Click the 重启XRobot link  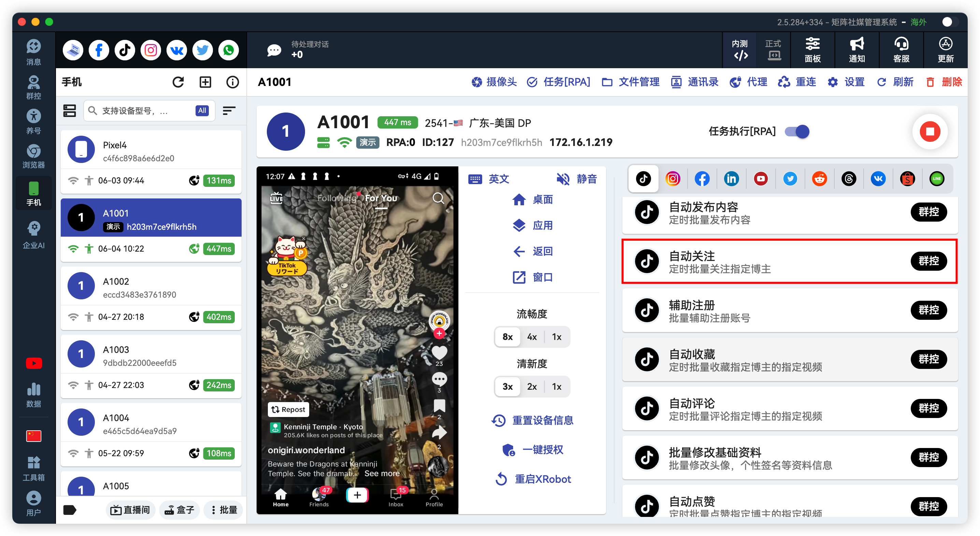coord(533,479)
